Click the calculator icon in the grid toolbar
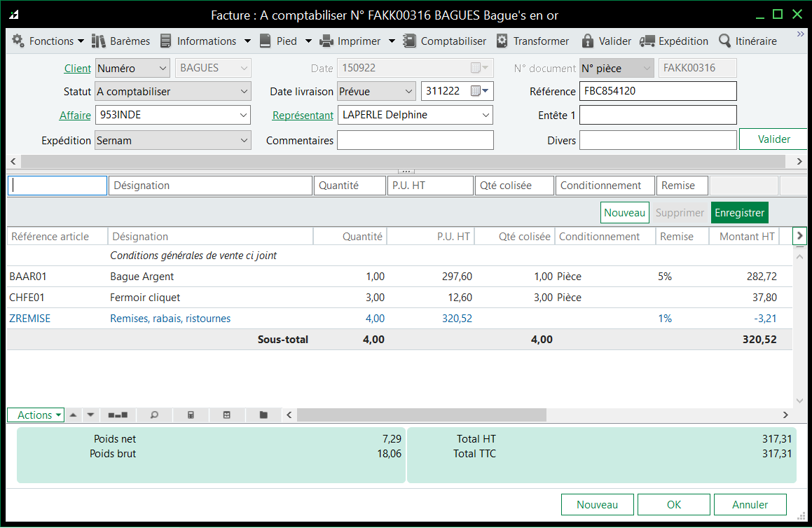This screenshot has height=528, width=812. [191, 415]
